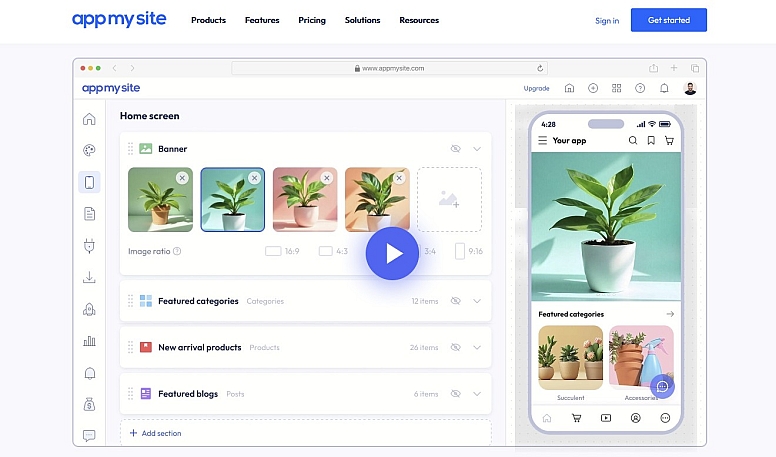Select the 4:3 image ratio

pos(333,251)
